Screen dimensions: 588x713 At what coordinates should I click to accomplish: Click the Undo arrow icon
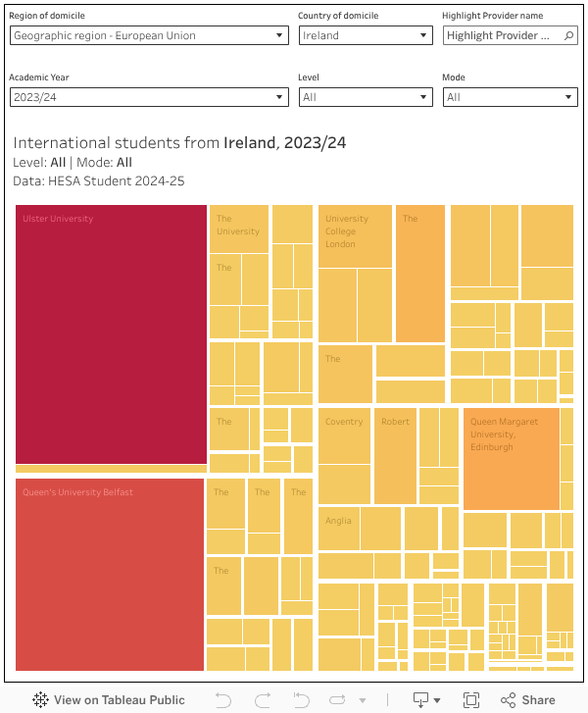(x=223, y=700)
